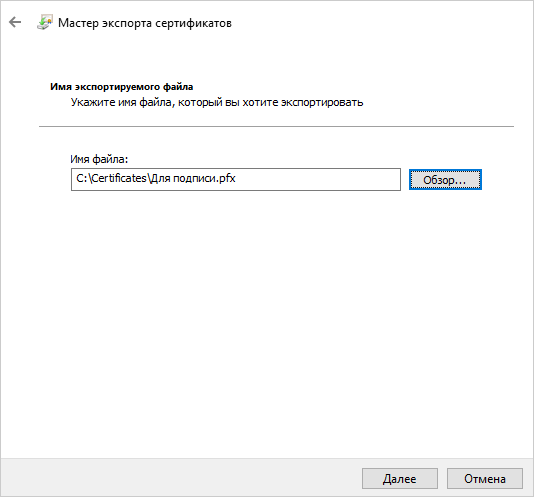Click the 'Мастер экспорта сертификатов' title text

[x=145, y=23]
